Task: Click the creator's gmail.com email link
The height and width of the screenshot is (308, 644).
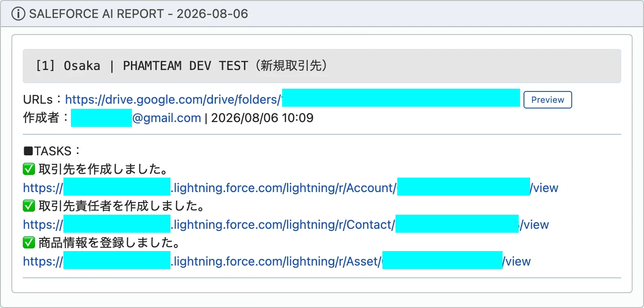Action: tap(136, 118)
